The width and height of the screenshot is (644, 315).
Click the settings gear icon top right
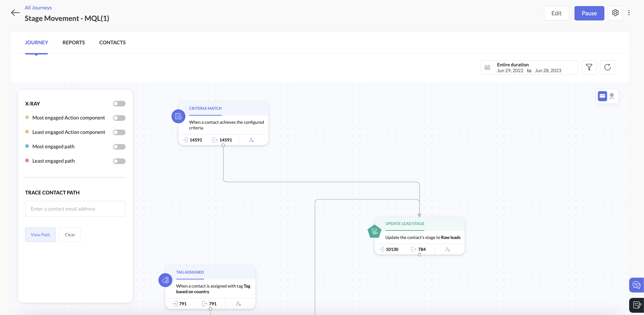(615, 13)
